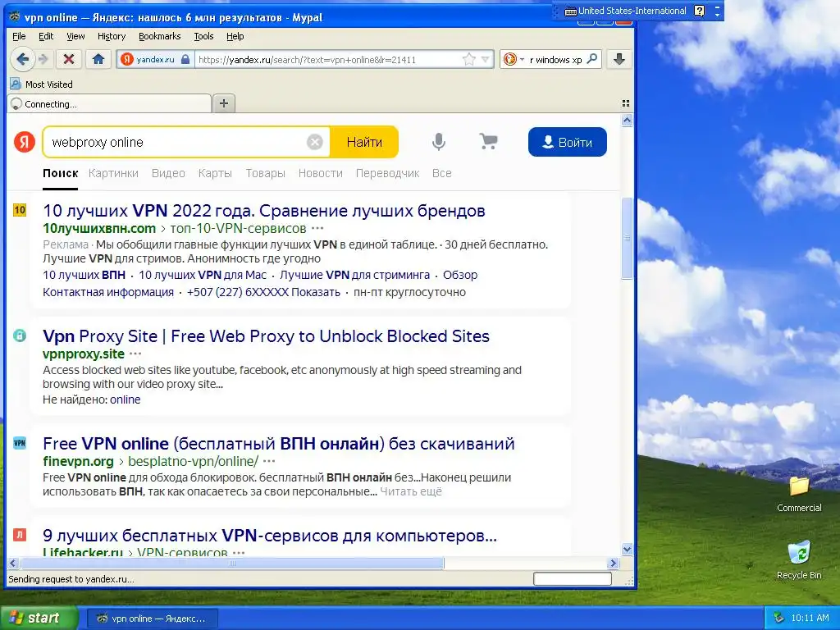
Task: Click the vertical scrollbar thumb
Action: pyautogui.click(x=627, y=239)
